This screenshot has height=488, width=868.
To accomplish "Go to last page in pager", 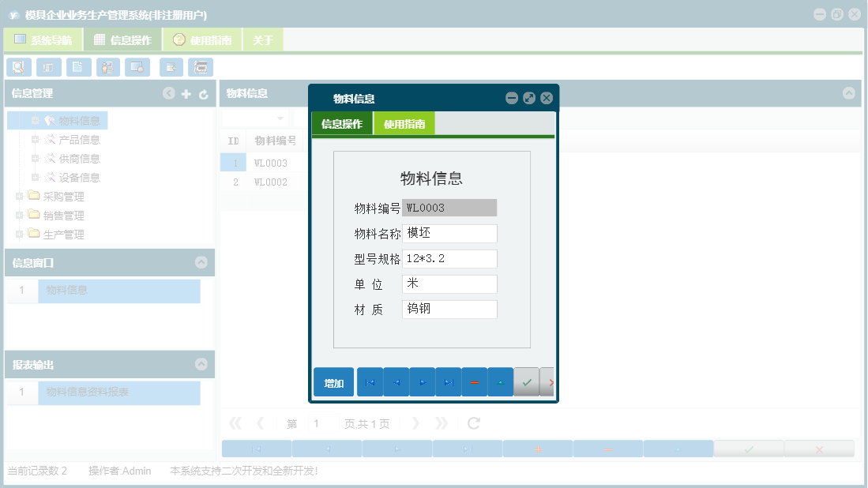I will click(442, 423).
